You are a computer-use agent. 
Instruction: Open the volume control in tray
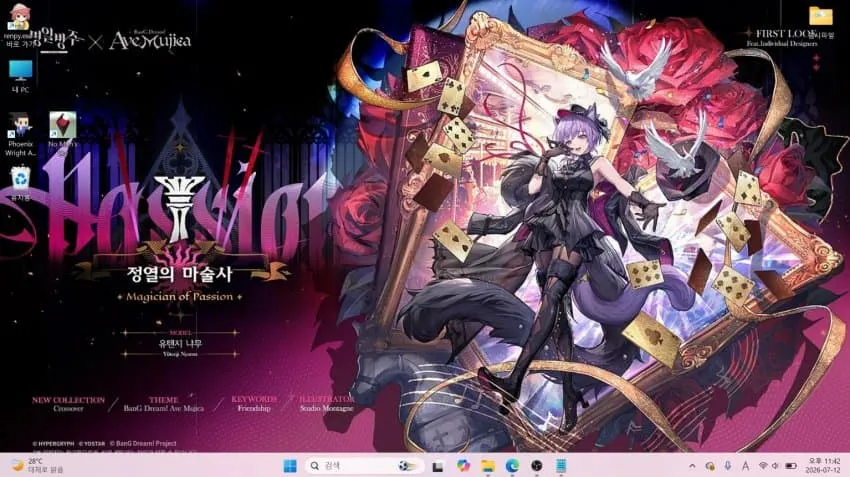[776, 466]
